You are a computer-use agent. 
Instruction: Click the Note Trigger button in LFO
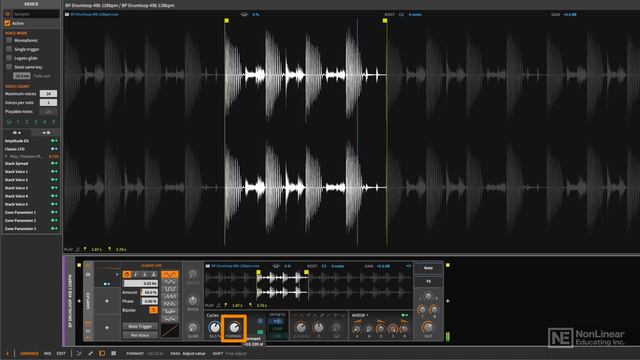click(140, 326)
